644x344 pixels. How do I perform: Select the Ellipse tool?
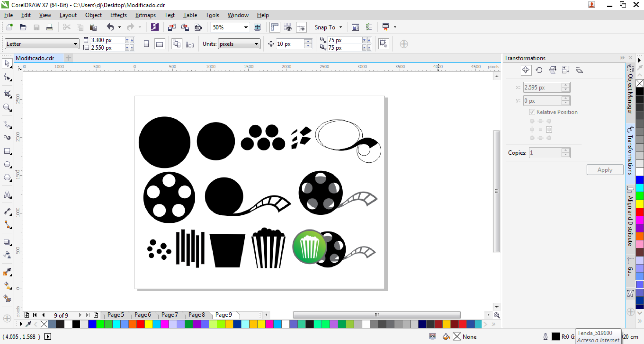tap(7, 164)
